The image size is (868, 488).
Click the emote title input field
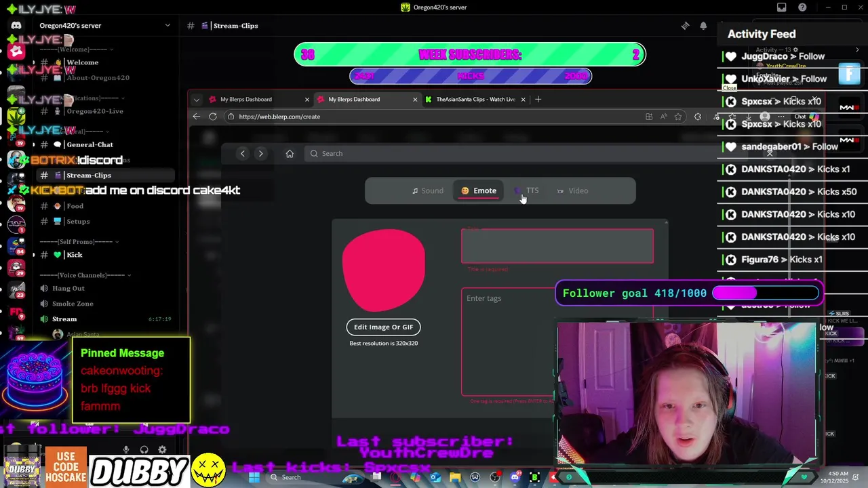coord(557,246)
